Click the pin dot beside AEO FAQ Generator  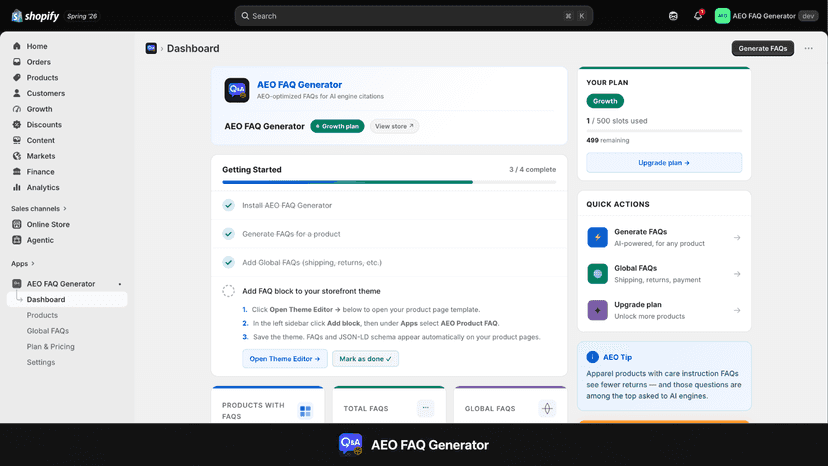(120, 284)
